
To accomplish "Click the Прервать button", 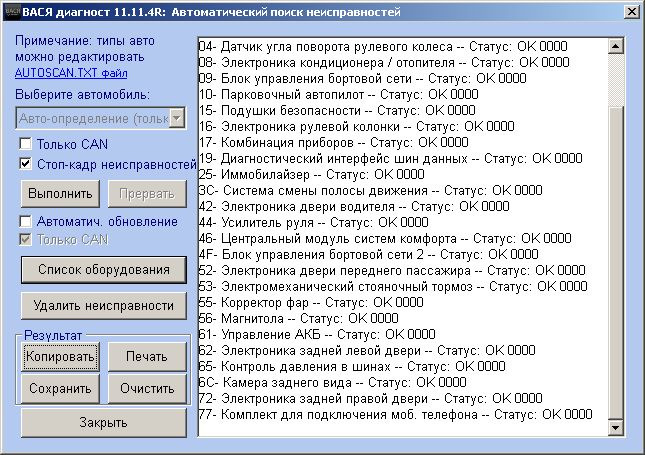I will pyautogui.click(x=147, y=194).
